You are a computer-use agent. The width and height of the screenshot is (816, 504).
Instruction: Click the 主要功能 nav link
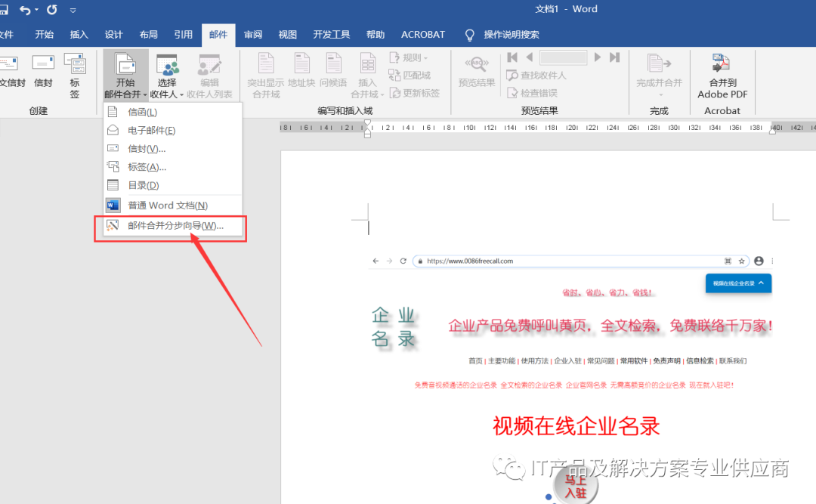pyautogui.click(x=501, y=360)
